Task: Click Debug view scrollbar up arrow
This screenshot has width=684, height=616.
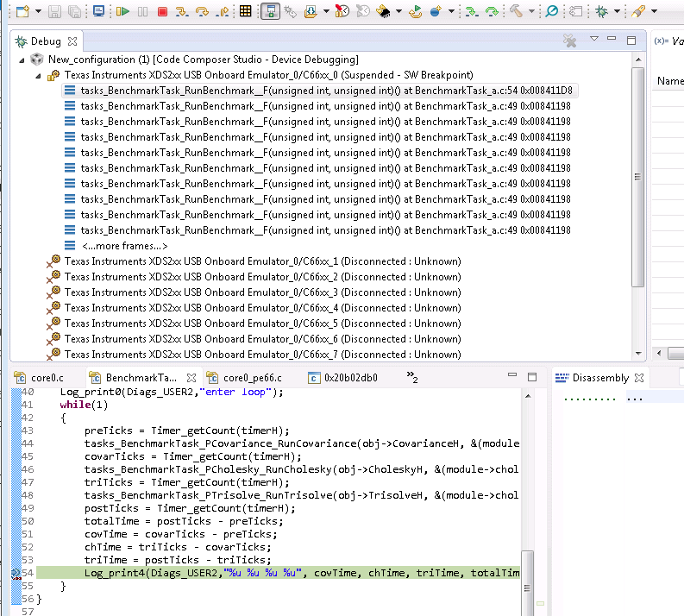Action: click(638, 60)
